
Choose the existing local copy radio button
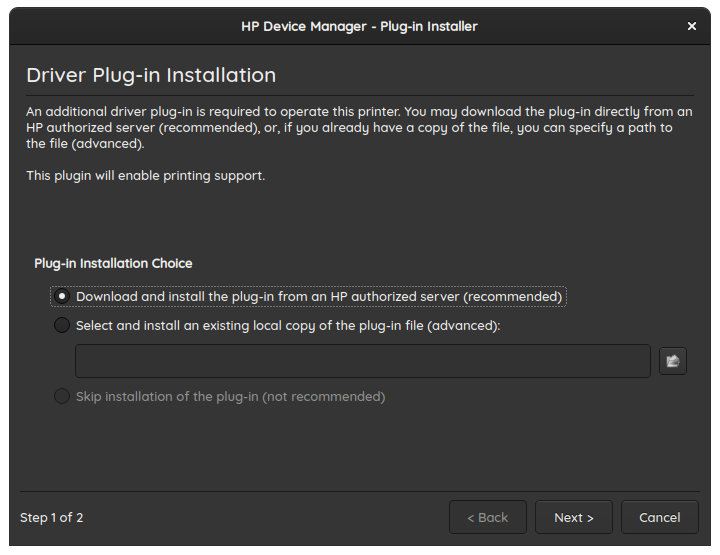62,325
